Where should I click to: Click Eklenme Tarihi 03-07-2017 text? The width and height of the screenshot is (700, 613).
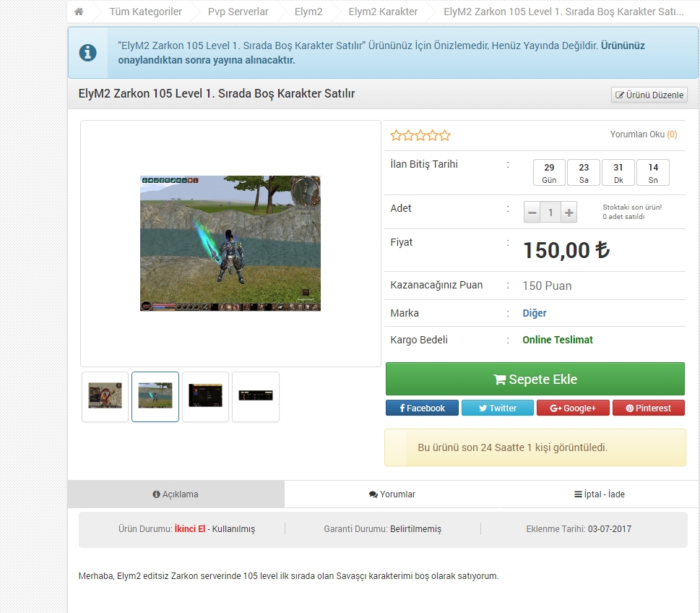579,529
